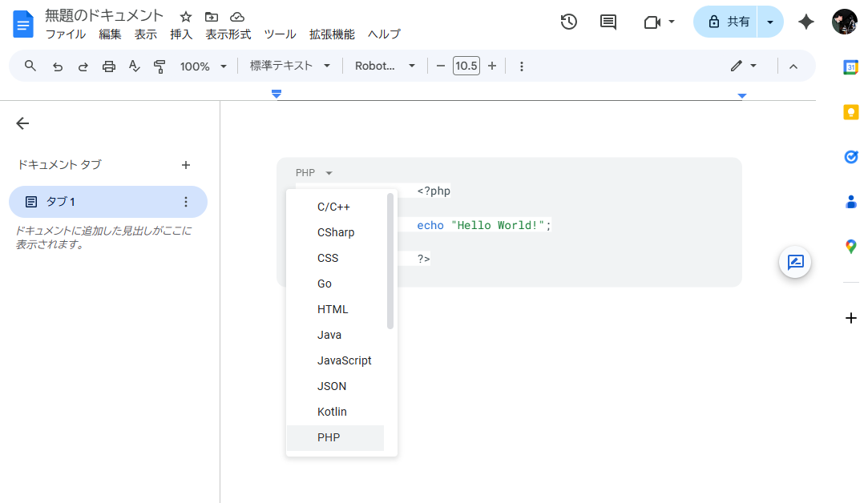Click the print icon in toolbar

tap(109, 66)
